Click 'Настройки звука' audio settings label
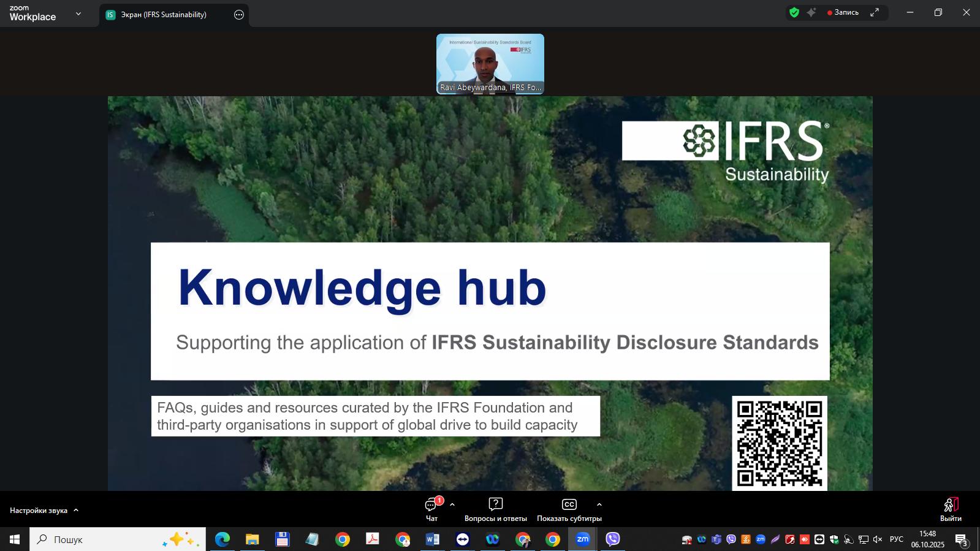The height and width of the screenshot is (551, 980). 39,510
